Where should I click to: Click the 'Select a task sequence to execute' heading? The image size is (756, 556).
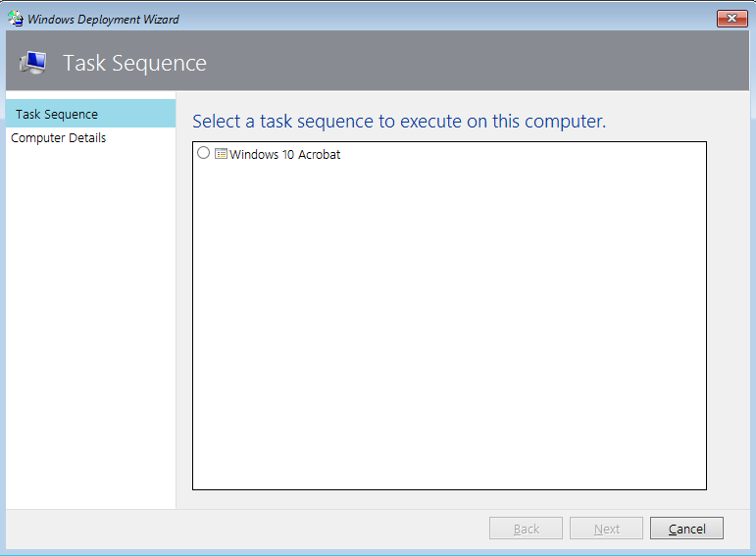point(399,121)
